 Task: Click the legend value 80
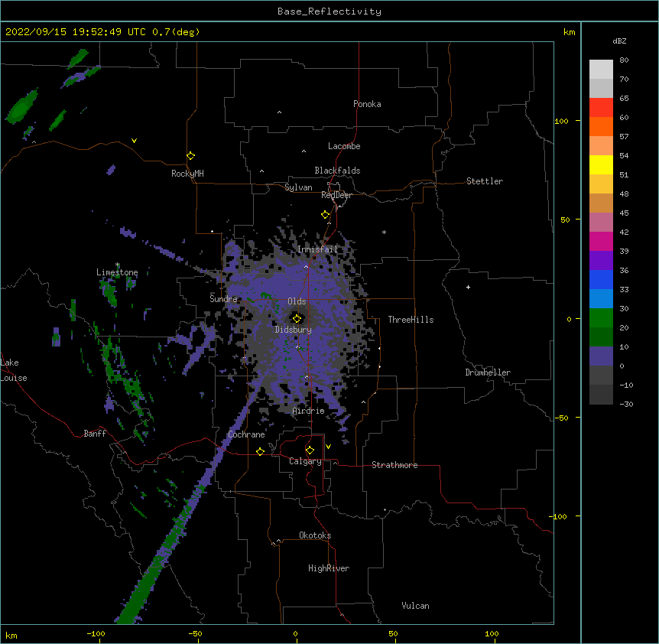(624, 60)
